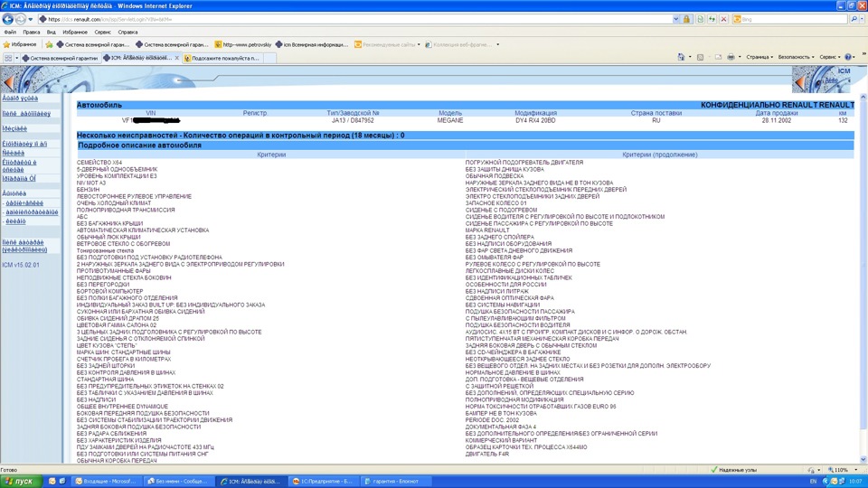Click the magnifier search button
The width and height of the screenshot is (868, 488).
point(854,19)
